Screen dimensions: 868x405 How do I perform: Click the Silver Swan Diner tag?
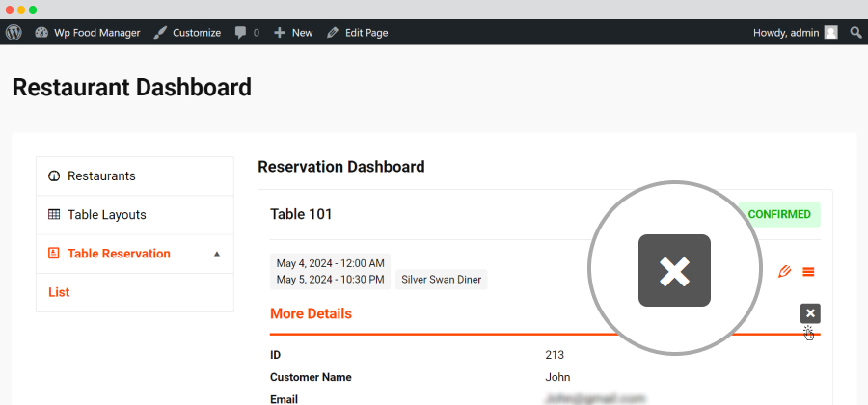[x=441, y=280]
